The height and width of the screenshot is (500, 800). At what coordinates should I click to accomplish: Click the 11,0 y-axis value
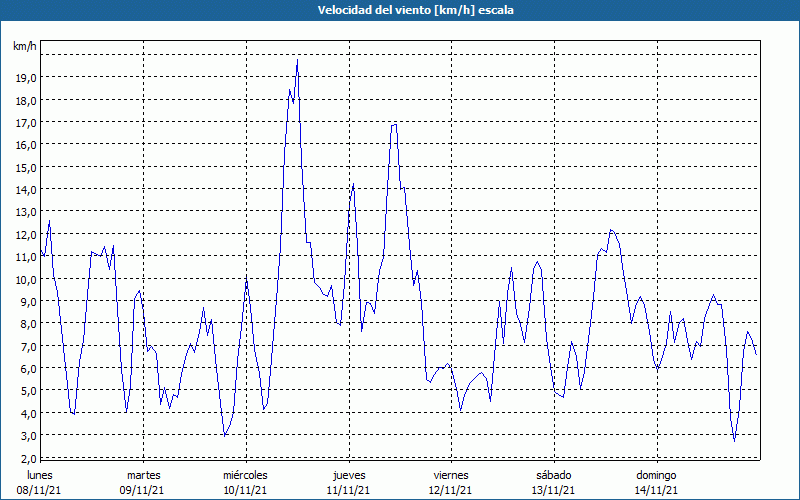[26, 257]
